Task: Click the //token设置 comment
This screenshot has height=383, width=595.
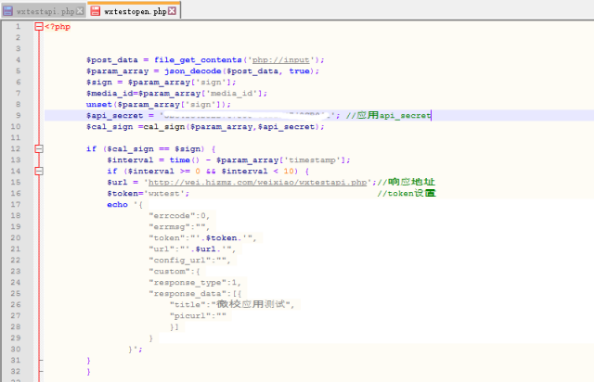Action: click(406, 194)
